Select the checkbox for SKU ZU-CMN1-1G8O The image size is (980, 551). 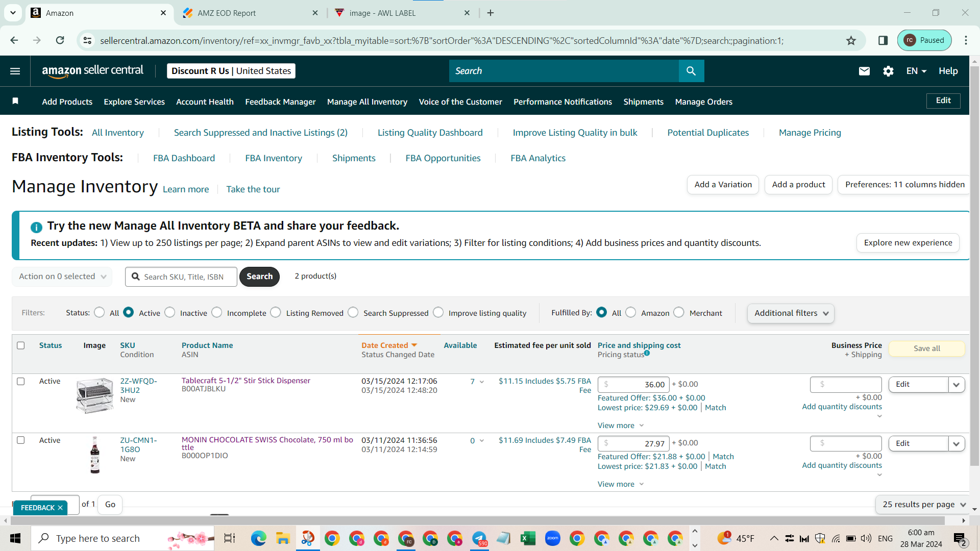[x=21, y=440]
